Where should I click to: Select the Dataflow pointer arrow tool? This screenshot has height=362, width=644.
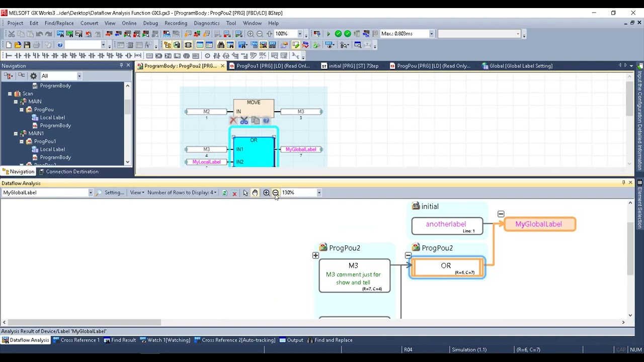[x=246, y=193]
